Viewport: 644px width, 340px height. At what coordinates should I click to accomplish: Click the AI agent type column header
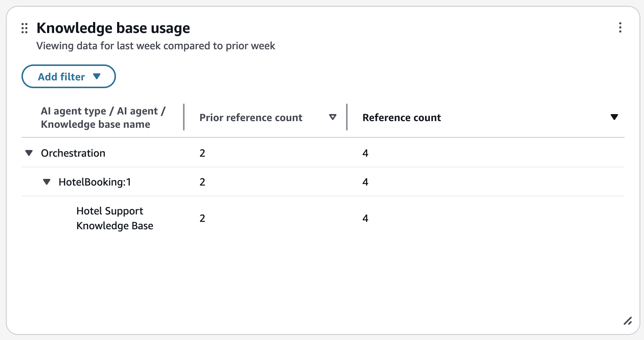click(x=103, y=117)
